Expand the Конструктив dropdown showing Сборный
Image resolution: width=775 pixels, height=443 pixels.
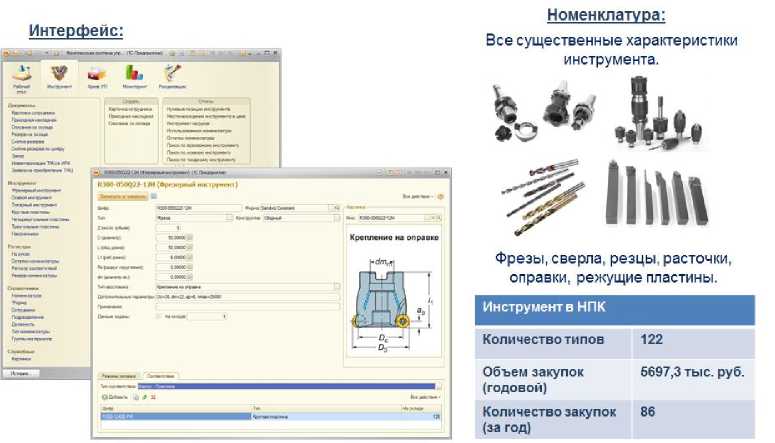tap(337, 218)
